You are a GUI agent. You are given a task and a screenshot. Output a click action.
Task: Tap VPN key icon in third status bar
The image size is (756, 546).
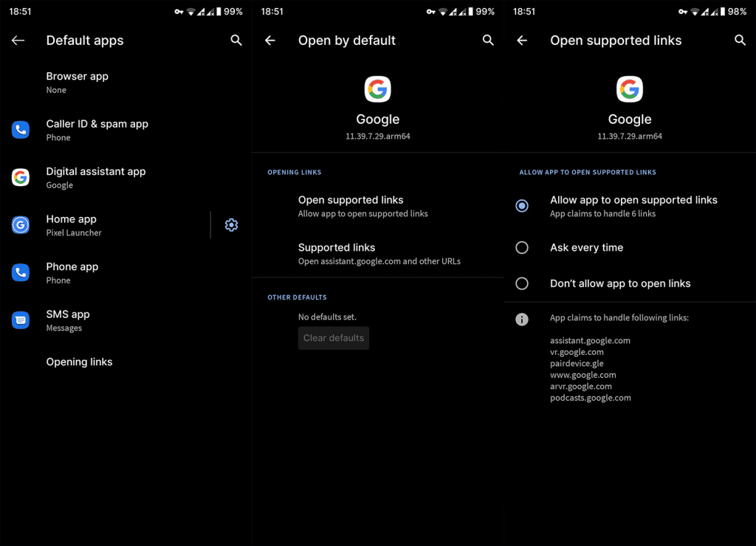coord(683,12)
